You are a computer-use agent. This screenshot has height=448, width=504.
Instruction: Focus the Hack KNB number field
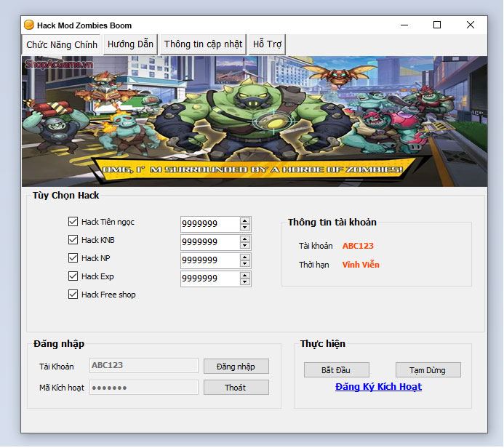coord(210,242)
